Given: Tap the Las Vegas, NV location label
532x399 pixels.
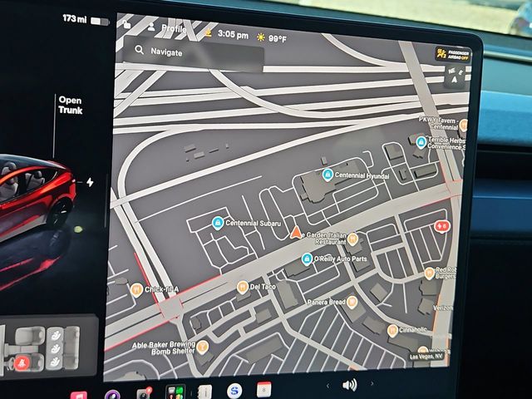Looking at the screenshot, I should coord(426,357).
